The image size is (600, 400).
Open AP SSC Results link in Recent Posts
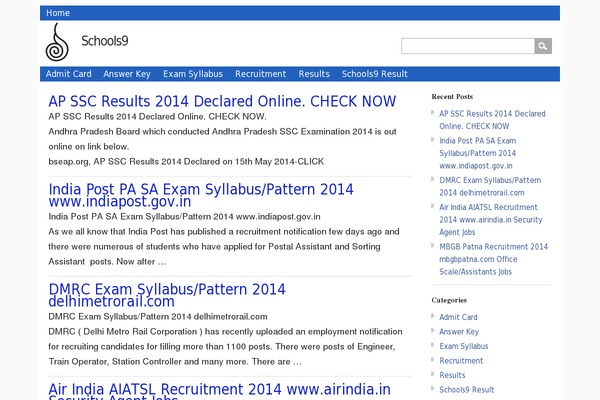click(x=492, y=120)
